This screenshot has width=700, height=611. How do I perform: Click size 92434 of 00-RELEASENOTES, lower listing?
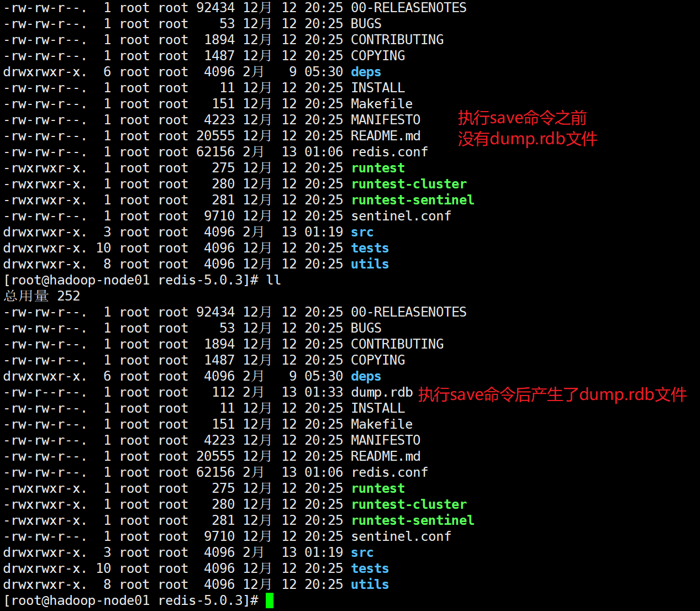pyautogui.click(x=216, y=312)
